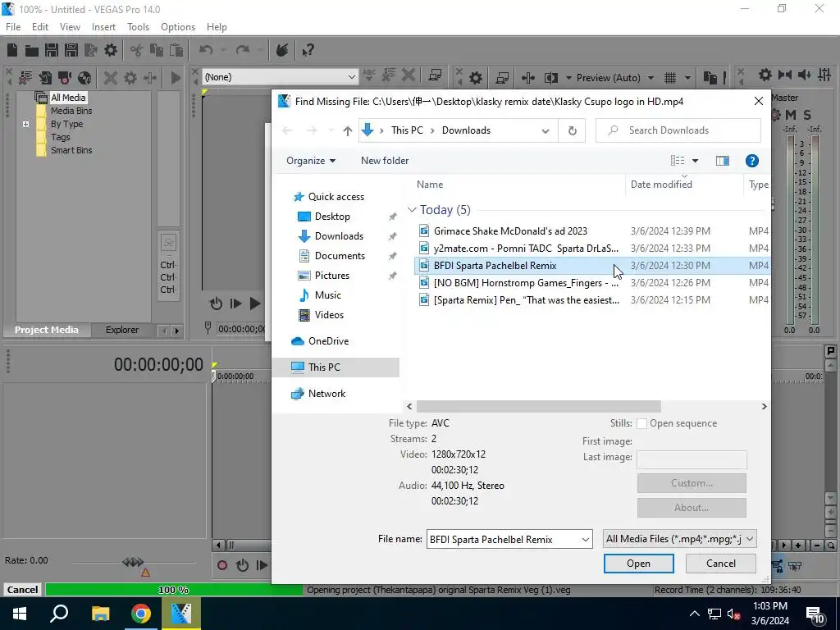Click the Open button

click(638, 564)
